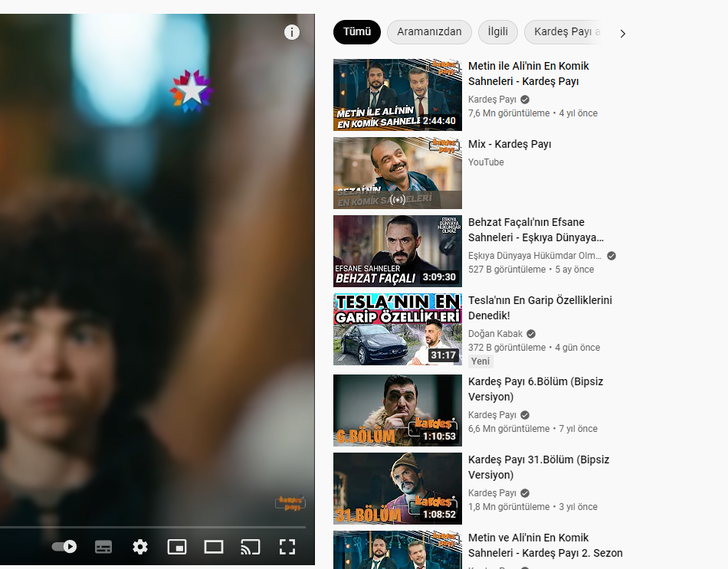This screenshot has height=569, width=728.
Task: Select the Tümü filter chip
Action: pyautogui.click(x=357, y=32)
